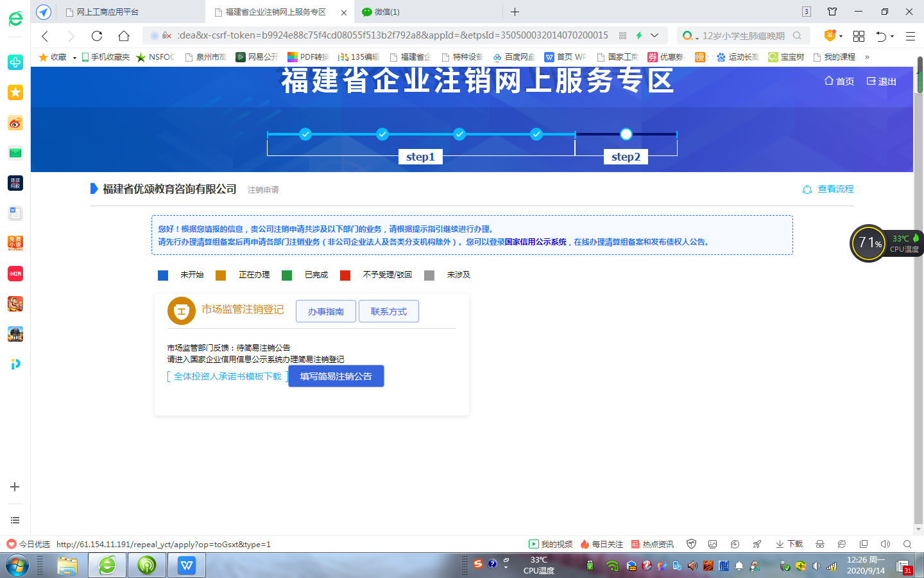Switch to the 微信(1) tab
924x578 pixels.
pos(386,12)
